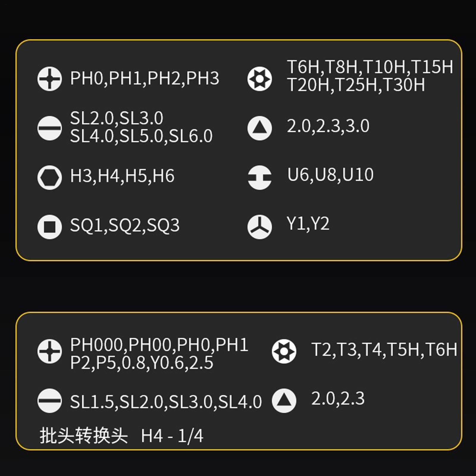Screen dimensions: 476x476
Task: Click the cross icon beside PH000,PH00,PH0,PH1
Action: click(x=50, y=351)
